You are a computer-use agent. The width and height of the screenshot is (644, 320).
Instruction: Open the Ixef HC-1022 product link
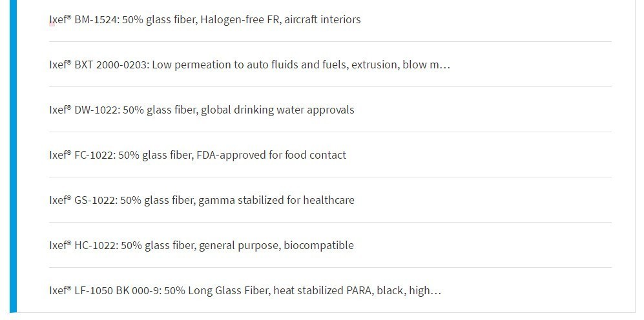click(x=202, y=245)
